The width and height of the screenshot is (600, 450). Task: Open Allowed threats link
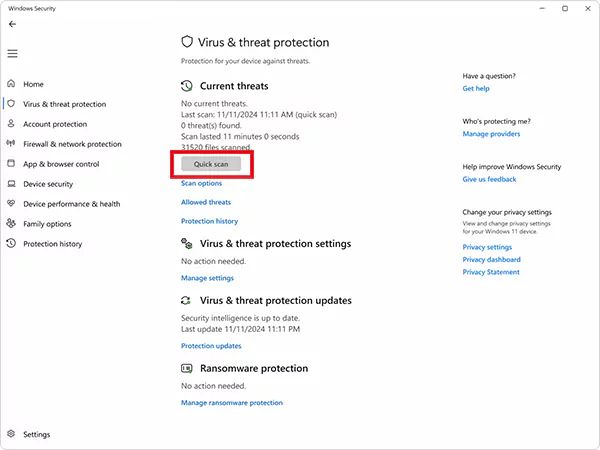tap(206, 202)
